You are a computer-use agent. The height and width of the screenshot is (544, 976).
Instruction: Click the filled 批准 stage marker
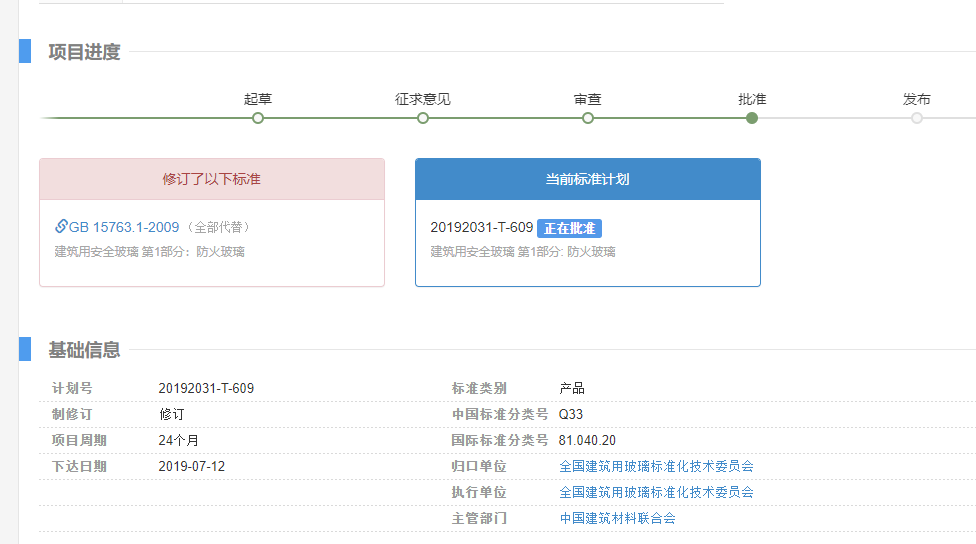pos(752,118)
